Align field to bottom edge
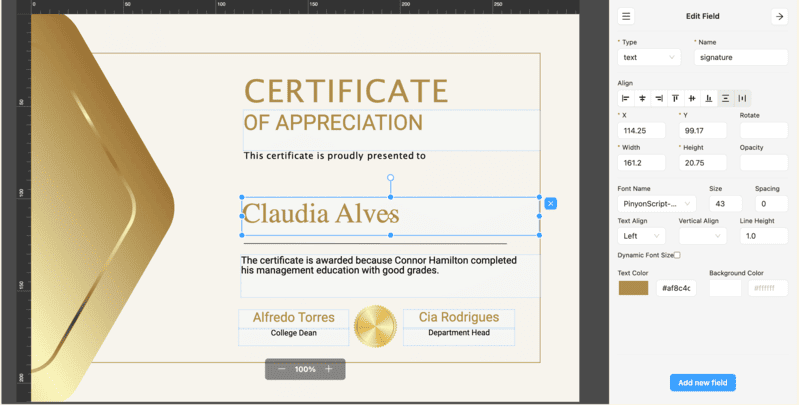Screen dimensions: 799x405 point(709,99)
